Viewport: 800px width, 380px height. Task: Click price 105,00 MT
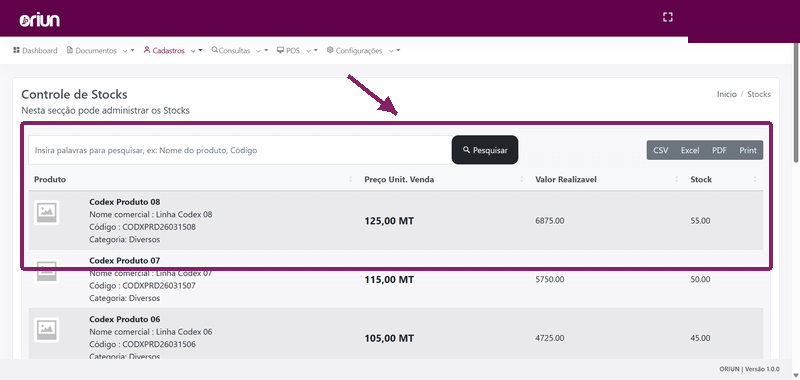point(389,339)
